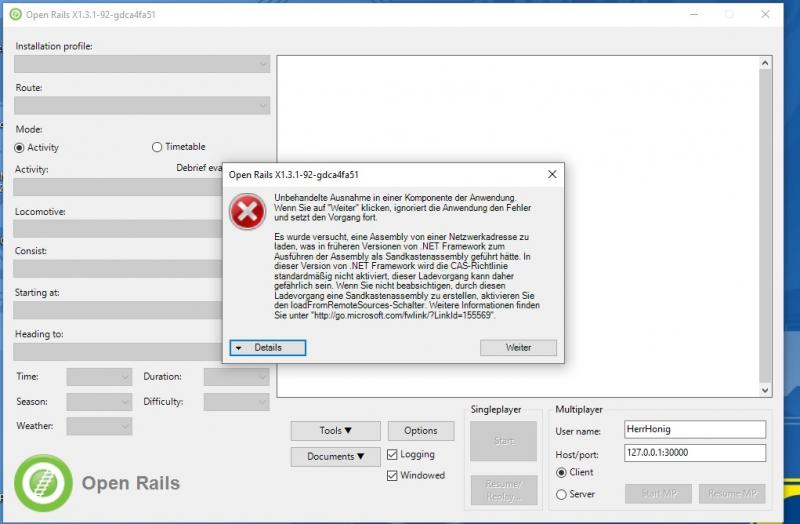Minimize the Open Rails main window
The width and height of the screenshot is (800, 524).
click(694, 14)
